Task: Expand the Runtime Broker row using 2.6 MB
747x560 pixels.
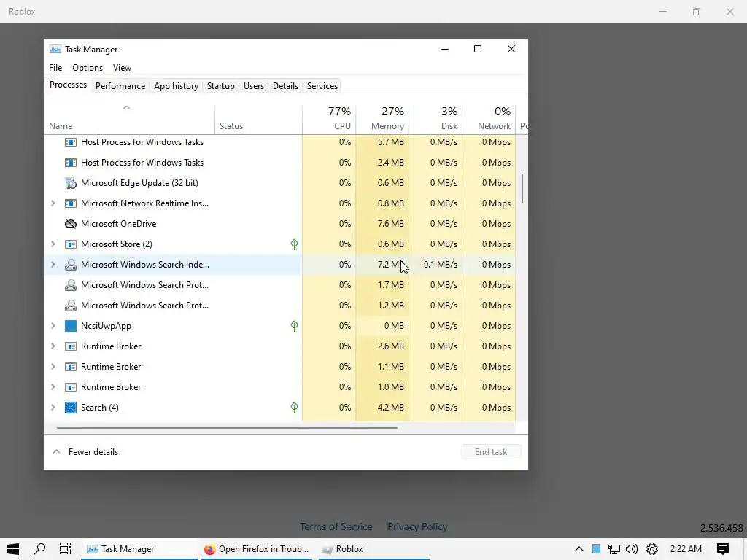Action: pyautogui.click(x=53, y=346)
